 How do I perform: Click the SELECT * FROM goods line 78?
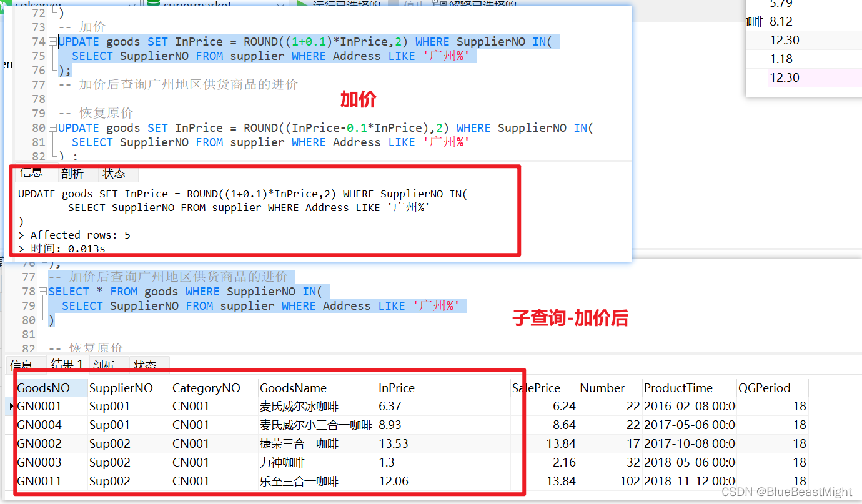tap(185, 292)
